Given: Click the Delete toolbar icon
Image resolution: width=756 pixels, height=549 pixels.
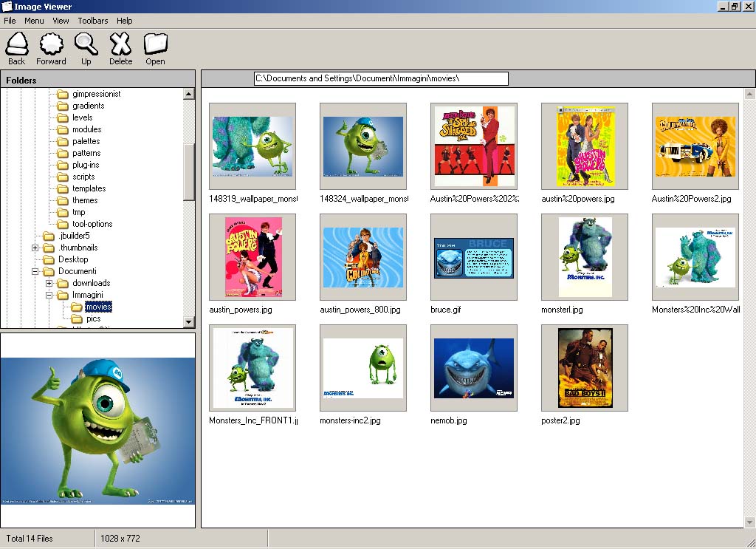Looking at the screenshot, I should (x=120, y=46).
